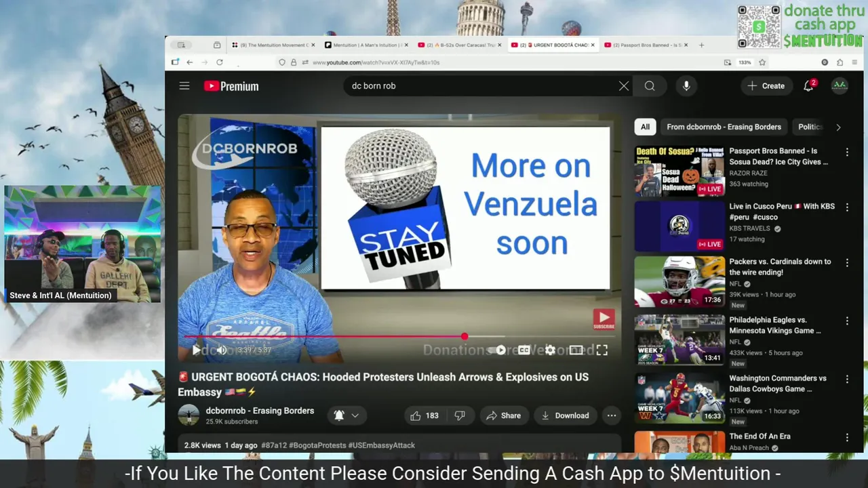Switch to theater mode
868x488 pixels.
(x=576, y=350)
